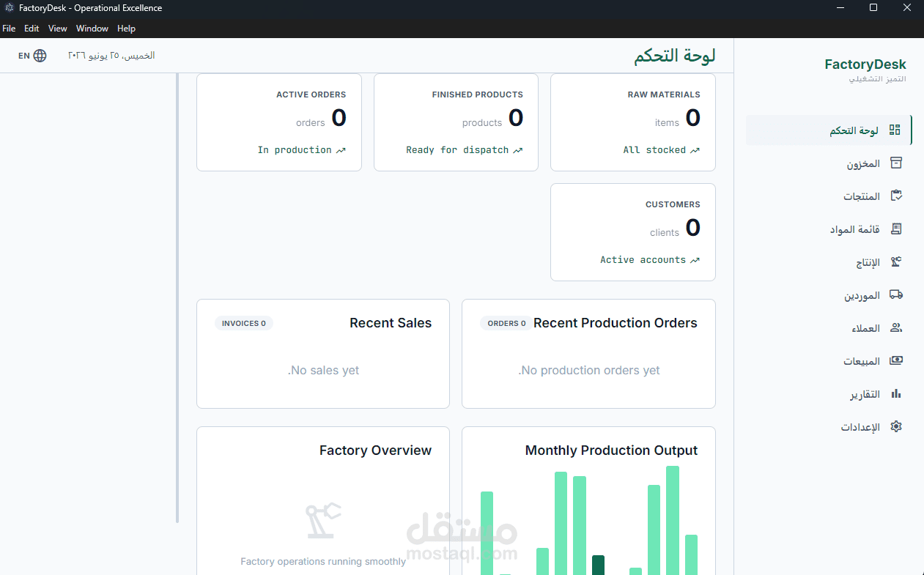
Task: Click the Customers stat card
Action: [x=633, y=232]
